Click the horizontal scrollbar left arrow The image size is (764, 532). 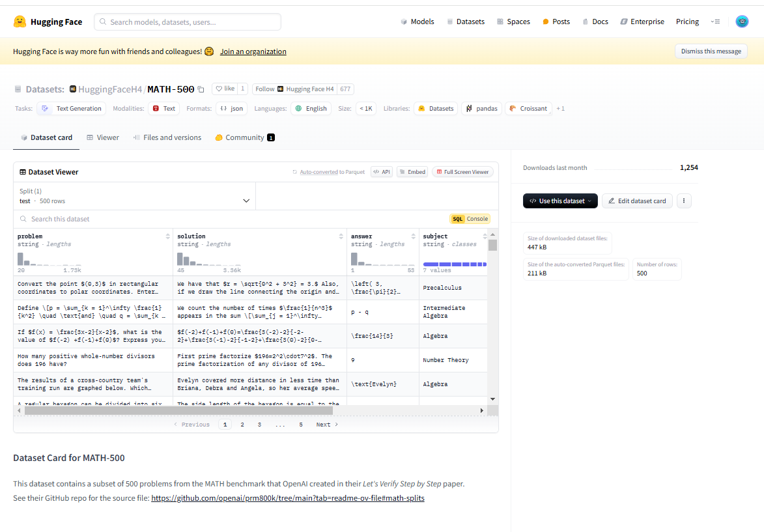click(19, 411)
